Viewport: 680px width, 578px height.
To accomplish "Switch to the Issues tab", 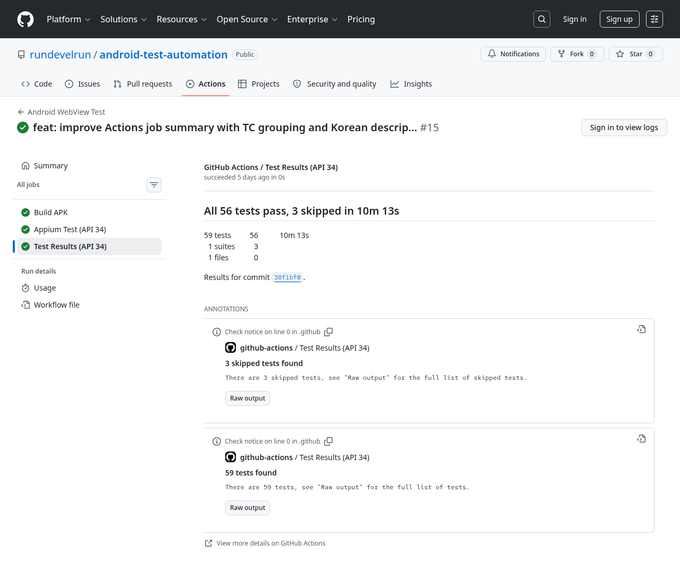I will tap(82, 84).
